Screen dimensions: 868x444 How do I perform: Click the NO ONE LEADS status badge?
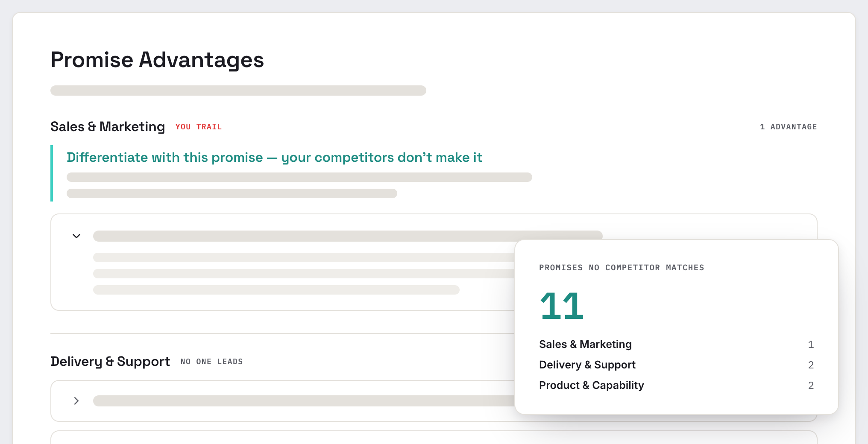[x=212, y=362]
